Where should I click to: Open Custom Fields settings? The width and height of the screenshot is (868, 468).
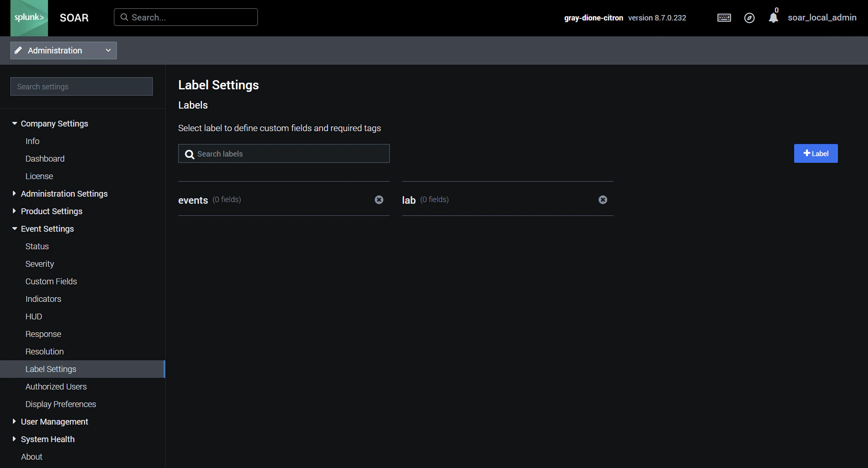point(51,281)
